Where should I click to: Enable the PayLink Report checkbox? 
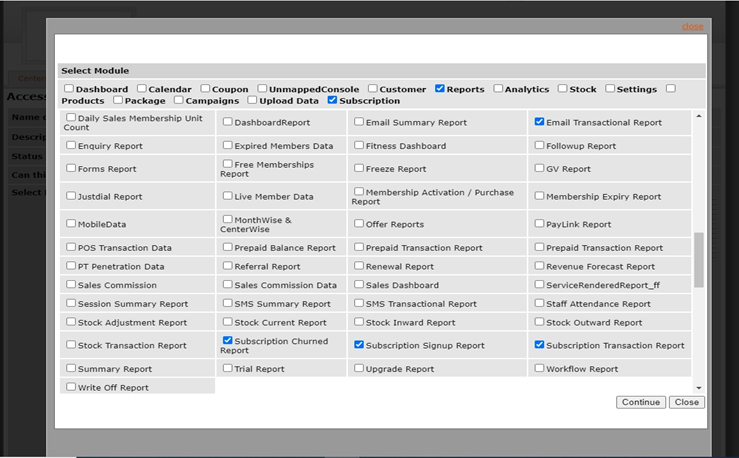539,223
